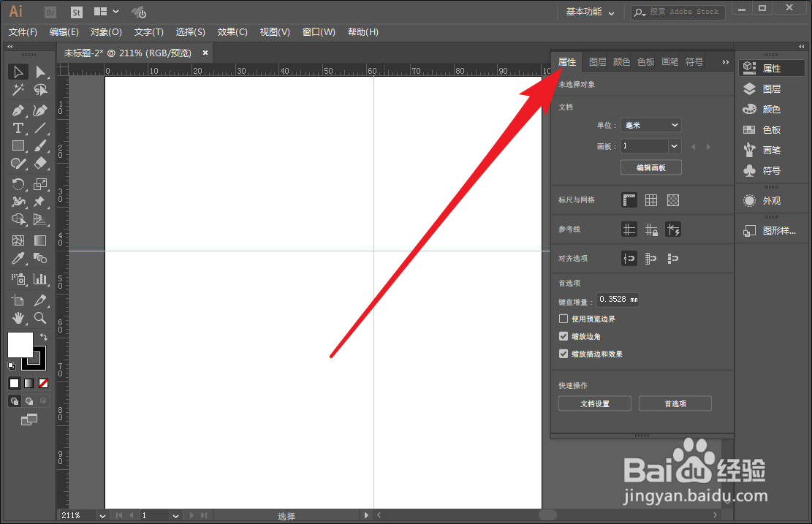This screenshot has width=812, height=524.
Task: Swap fill and stroke colors
Action: point(44,337)
